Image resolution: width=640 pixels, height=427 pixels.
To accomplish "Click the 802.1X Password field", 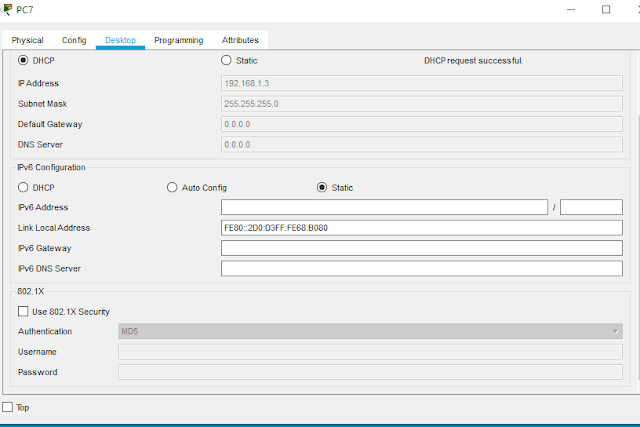I will click(x=370, y=372).
